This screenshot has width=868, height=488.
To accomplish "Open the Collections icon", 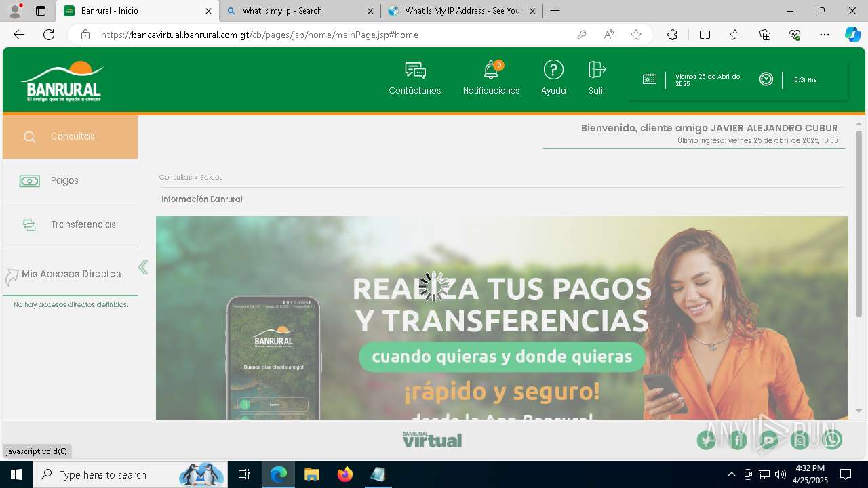I will (x=765, y=35).
